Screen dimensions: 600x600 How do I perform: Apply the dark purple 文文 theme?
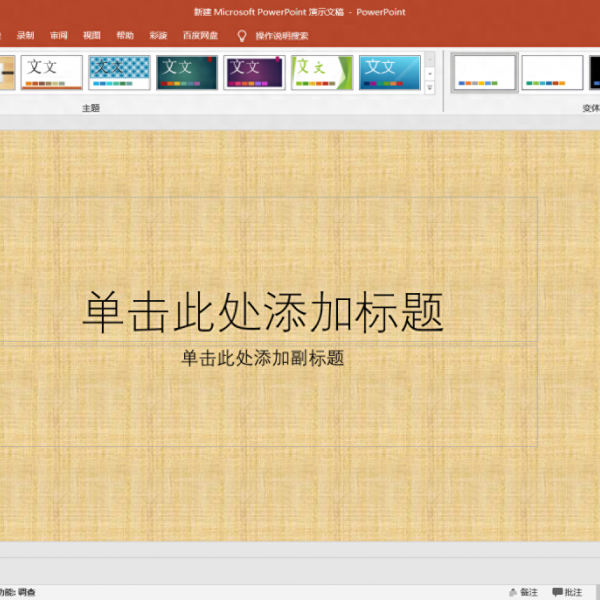[254, 72]
